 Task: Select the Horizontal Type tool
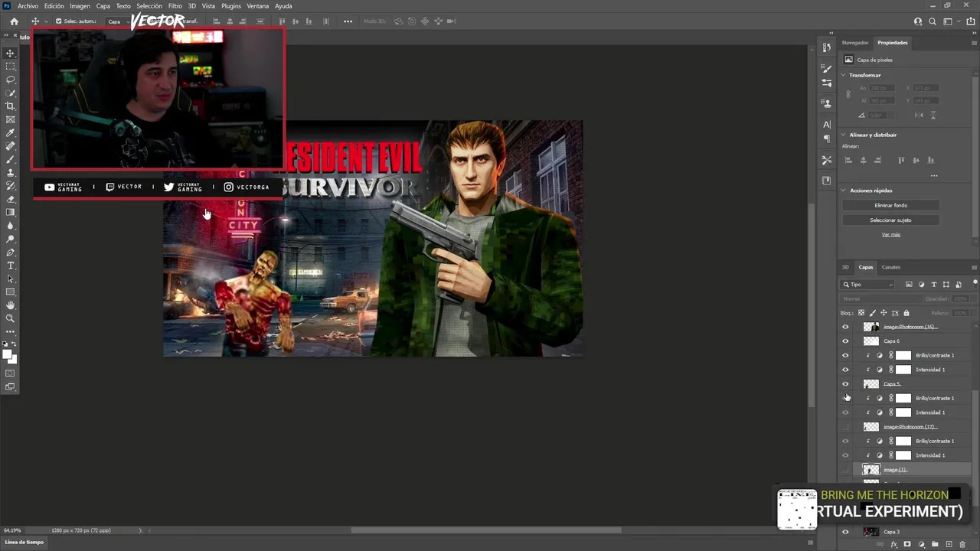point(11,266)
